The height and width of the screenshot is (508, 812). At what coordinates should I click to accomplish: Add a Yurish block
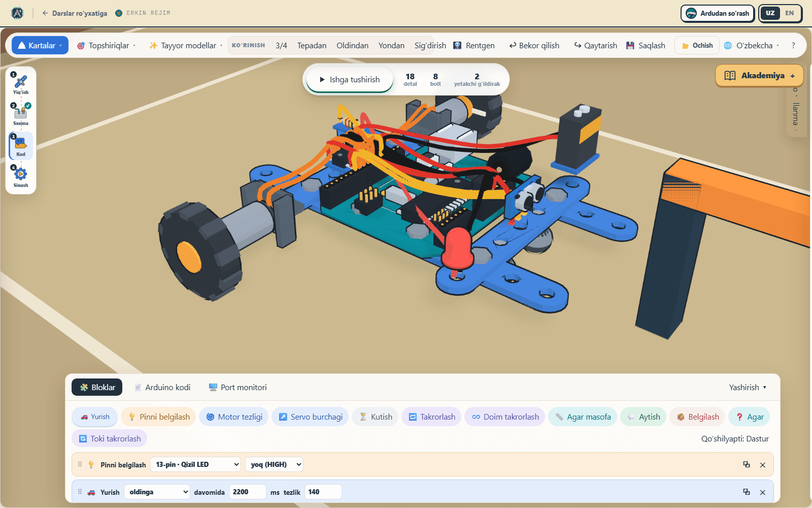pos(95,417)
